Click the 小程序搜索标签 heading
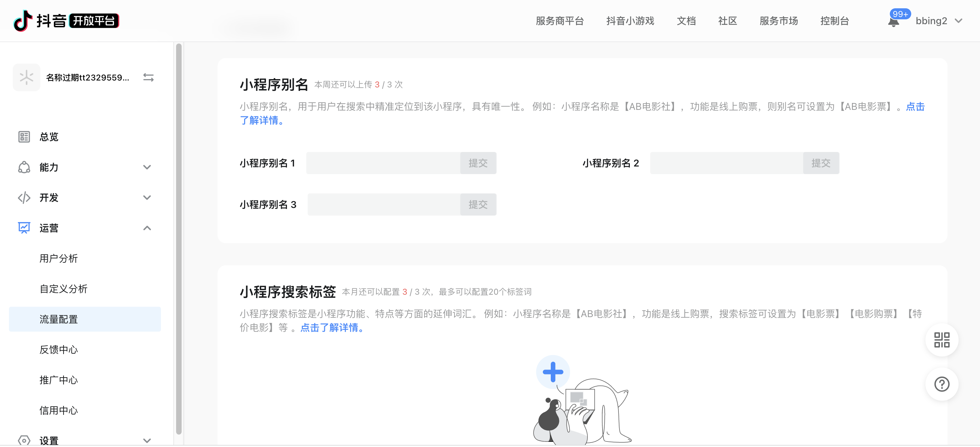This screenshot has width=980, height=447. coord(288,292)
